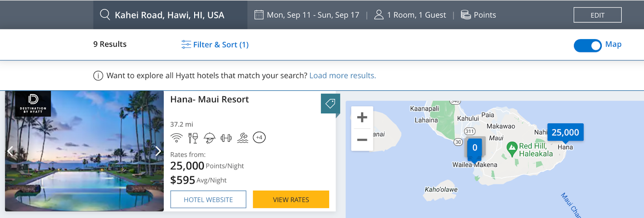Click the Points coins icon

(x=466, y=15)
